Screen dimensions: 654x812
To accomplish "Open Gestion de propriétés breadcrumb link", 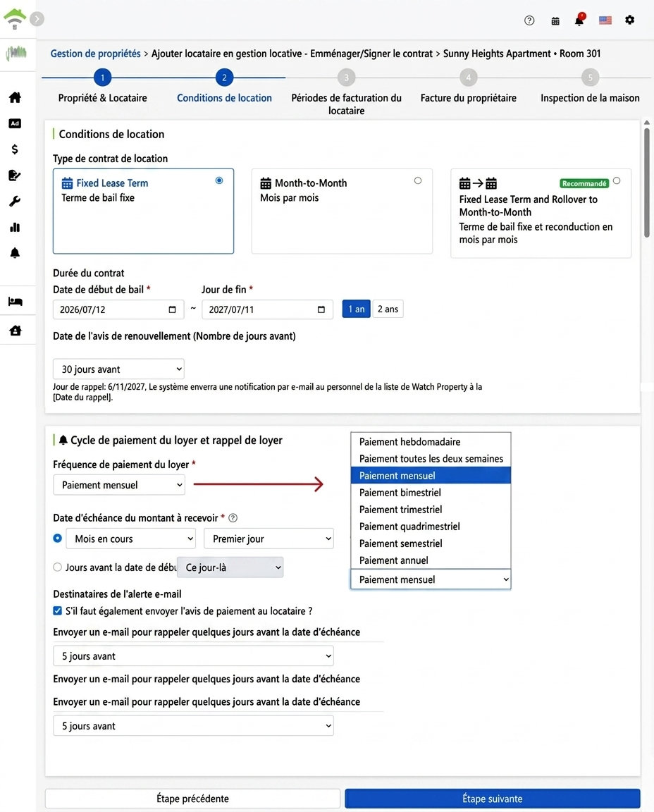I will pyautogui.click(x=95, y=54).
